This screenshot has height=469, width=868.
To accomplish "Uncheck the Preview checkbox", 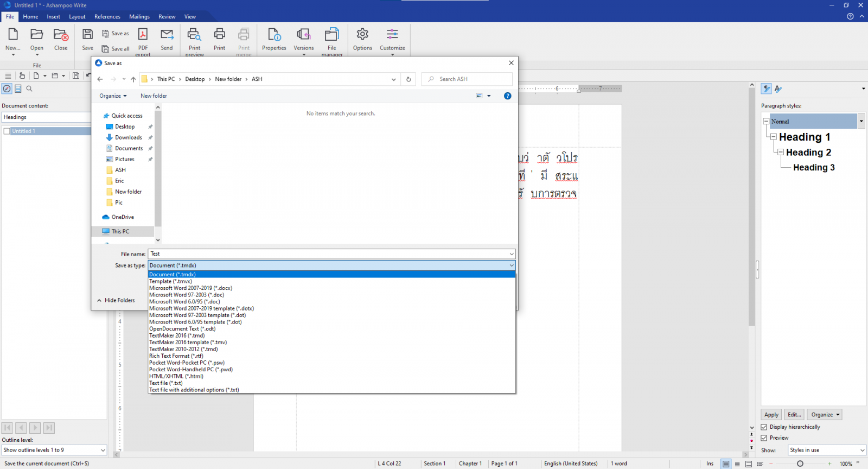I will [764, 438].
